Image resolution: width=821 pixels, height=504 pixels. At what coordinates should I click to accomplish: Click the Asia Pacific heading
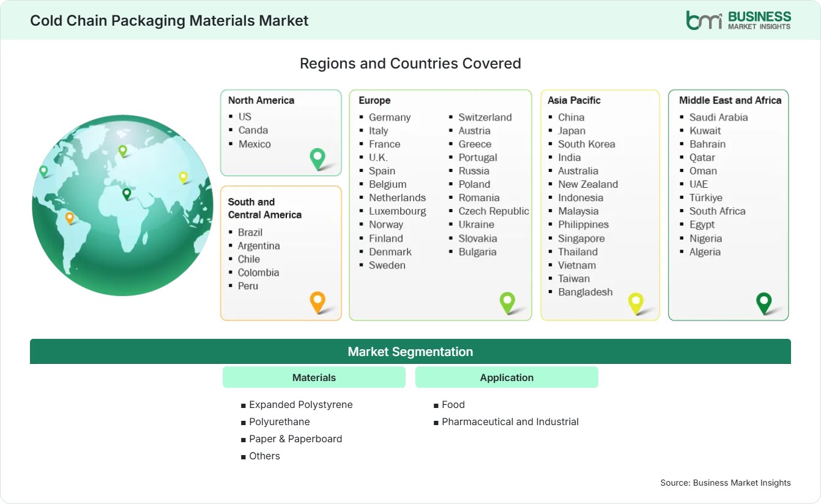pyautogui.click(x=574, y=100)
